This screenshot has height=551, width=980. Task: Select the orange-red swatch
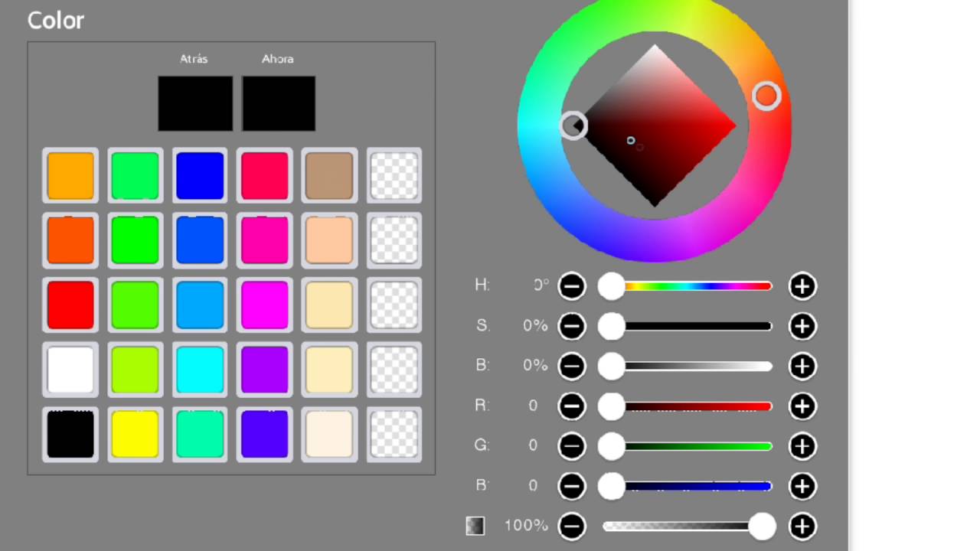click(70, 240)
